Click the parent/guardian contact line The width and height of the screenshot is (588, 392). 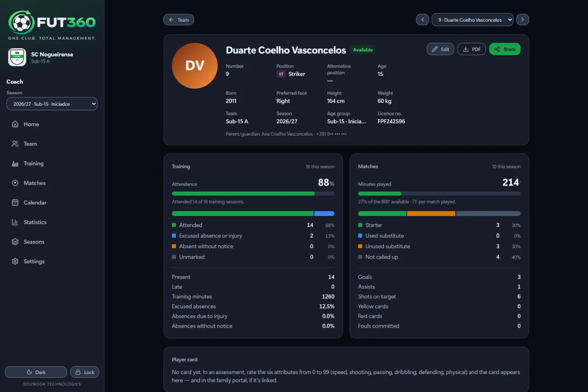tap(286, 134)
